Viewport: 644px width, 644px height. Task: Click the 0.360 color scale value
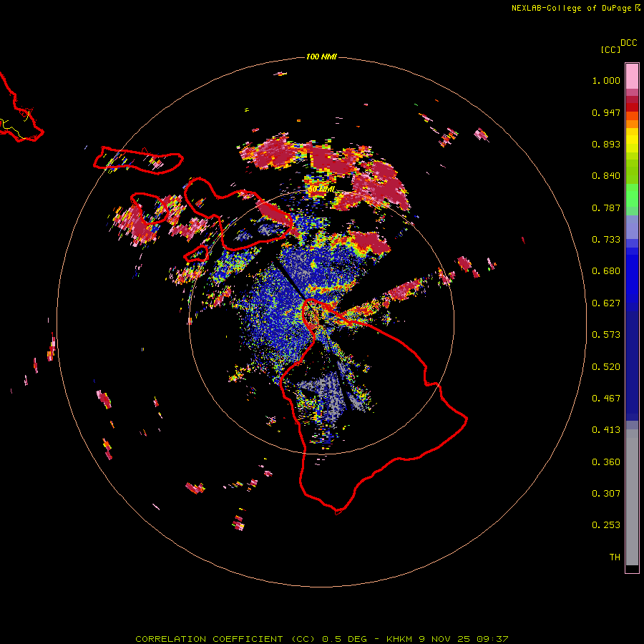606,462
